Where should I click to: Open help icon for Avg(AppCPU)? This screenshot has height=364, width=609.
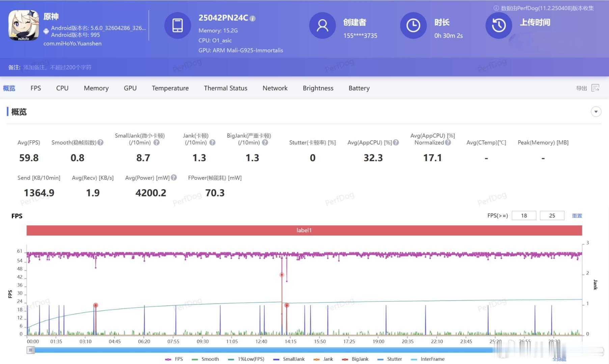point(396,143)
